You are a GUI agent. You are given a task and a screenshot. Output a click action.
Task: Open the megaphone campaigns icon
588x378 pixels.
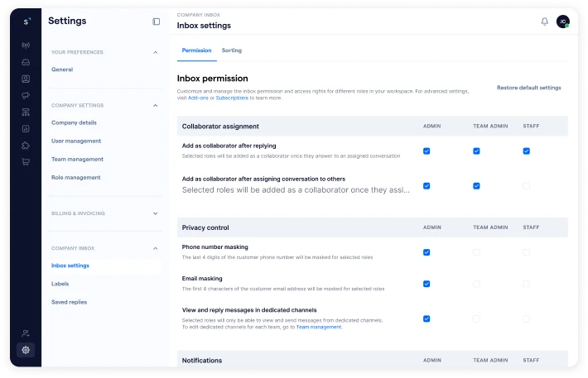click(26, 95)
